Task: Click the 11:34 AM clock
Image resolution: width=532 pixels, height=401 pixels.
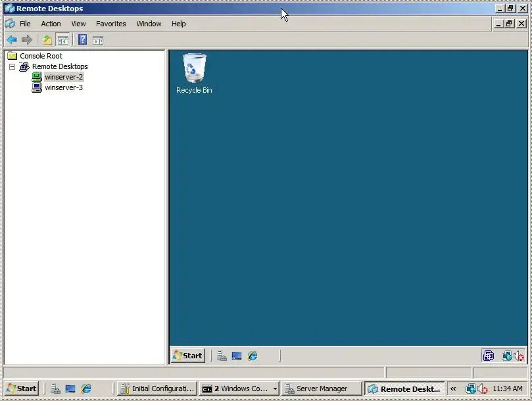Action: click(508, 389)
